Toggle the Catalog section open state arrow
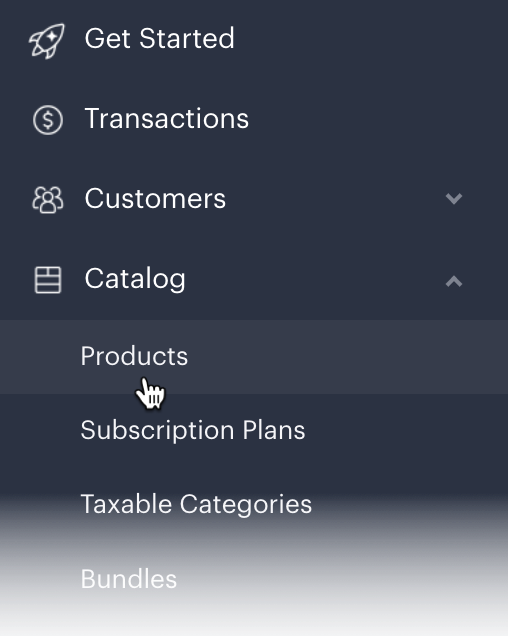This screenshot has width=508, height=636. tap(454, 281)
